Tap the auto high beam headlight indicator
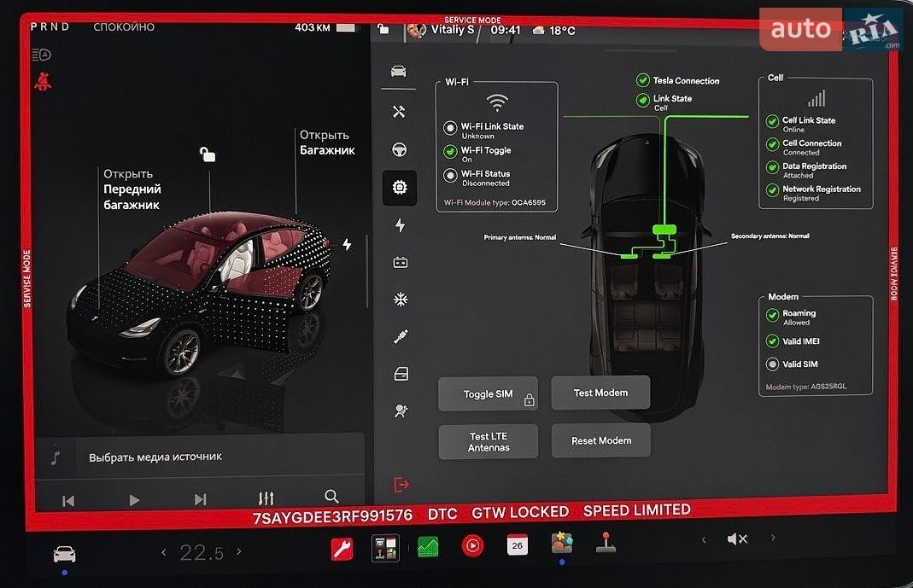Screen dimensions: 913x588 click(x=41, y=55)
